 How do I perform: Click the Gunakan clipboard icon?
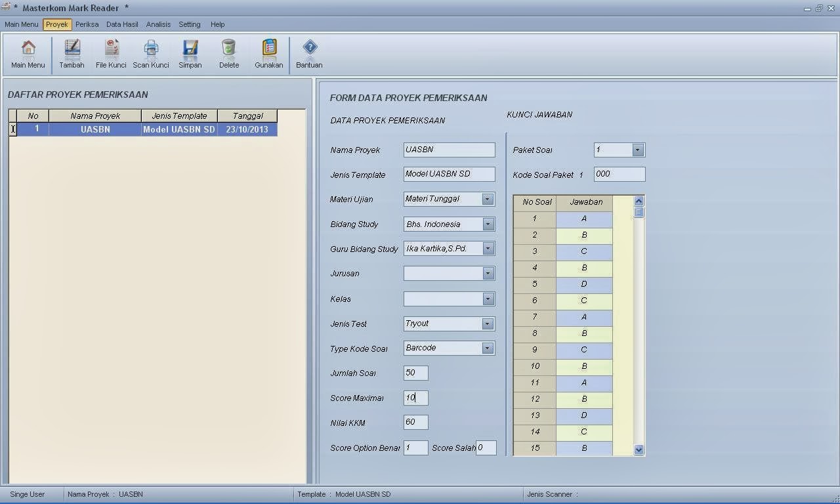(269, 48)
